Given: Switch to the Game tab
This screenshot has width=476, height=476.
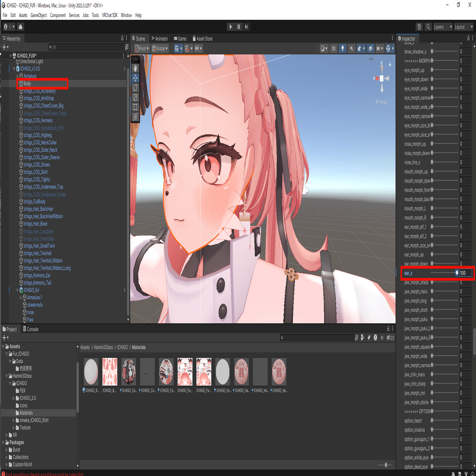Looking at the screenshot, I should pos(180,38).
